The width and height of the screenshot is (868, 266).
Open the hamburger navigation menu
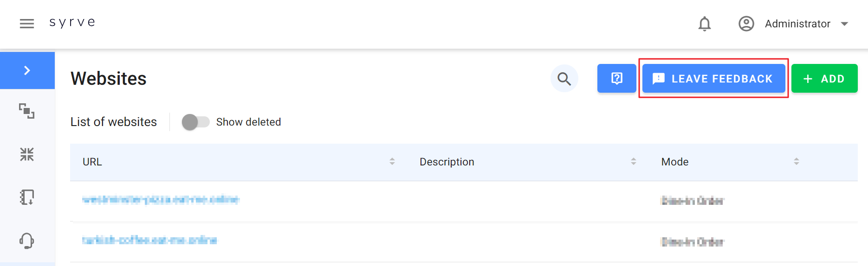point(27,24)
